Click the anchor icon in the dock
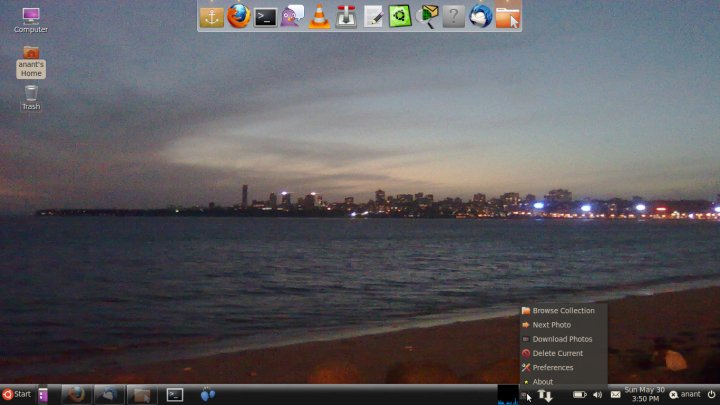The width and height of the screenshot is (720, 405). coord(211,16)
